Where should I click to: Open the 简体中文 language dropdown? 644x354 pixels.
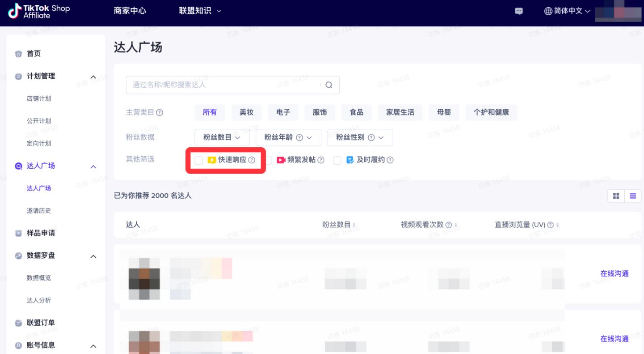tap(568, 11)
